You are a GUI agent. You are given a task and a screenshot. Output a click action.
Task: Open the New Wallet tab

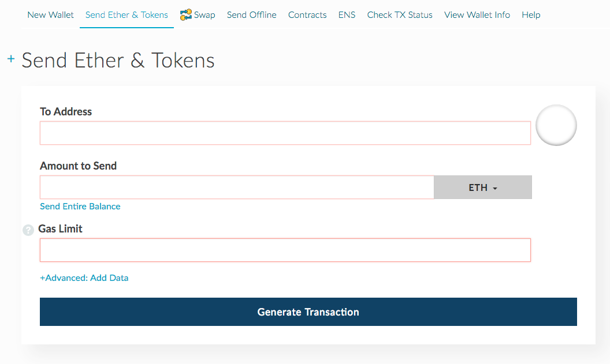[x=50, y=15]
